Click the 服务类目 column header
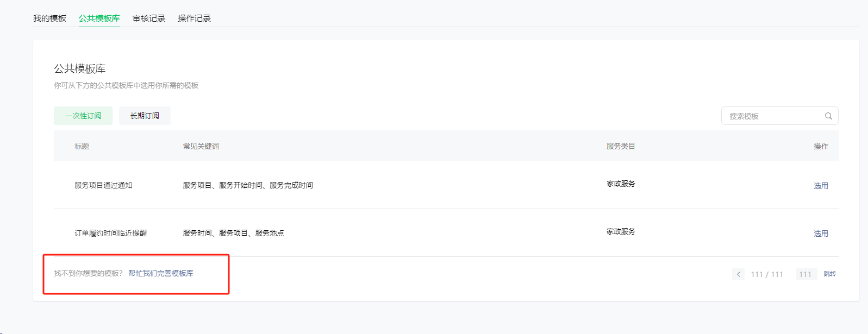The image size is (868, 334). [x=621, y=146]
